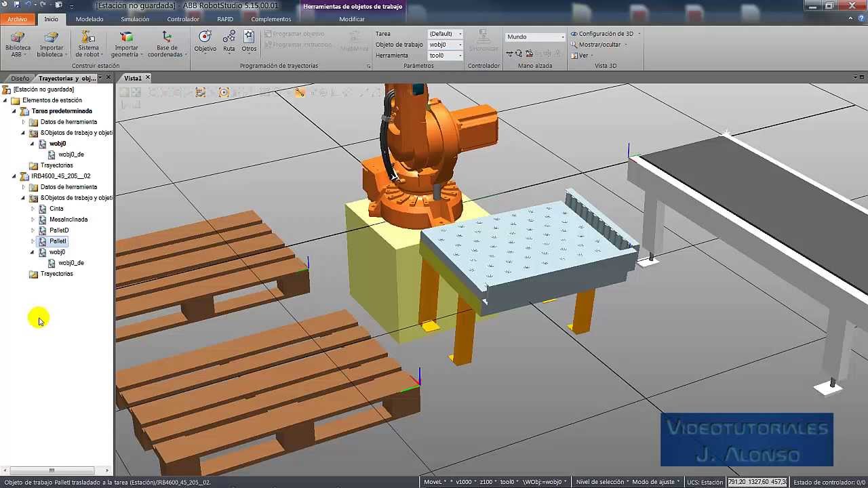
Task: Open the Herramienta tool0 dropdown
Action: (x=460, y=55)
